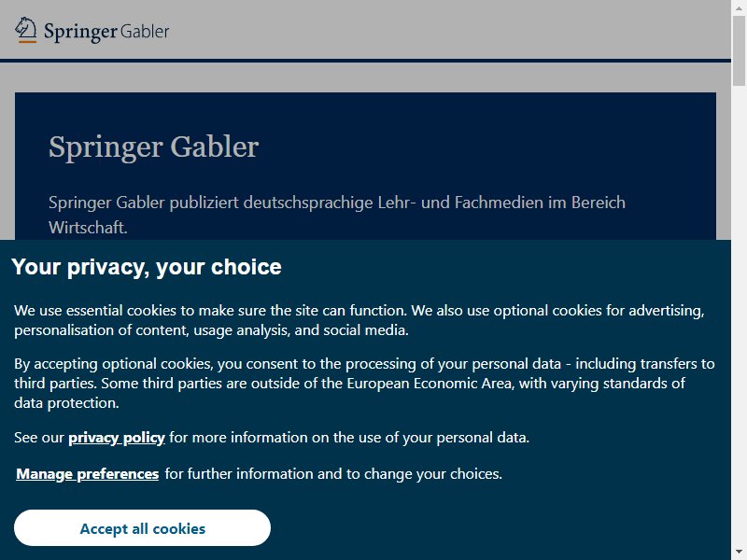Click the large Springer Gabler banner heading
Viewport: 747px width, 560px height.
(x=153, y=147)
